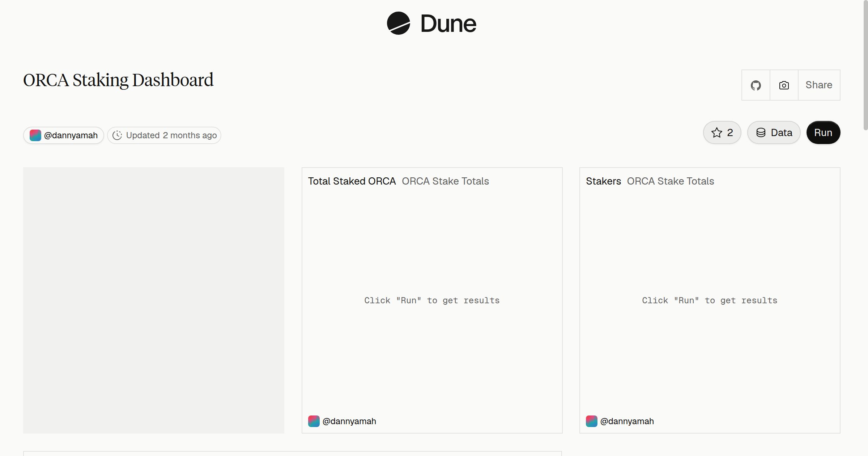Click the grey placeholder panel on the left
Viewport: 868px width, 456px height.
(x=154, y=300)
